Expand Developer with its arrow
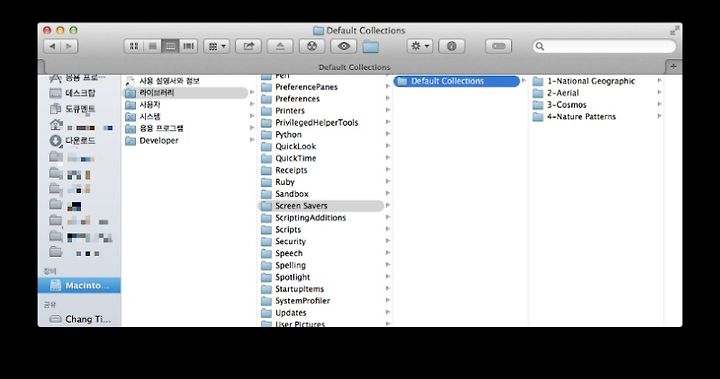Screen dimensions: 720x379 point(252,140)
